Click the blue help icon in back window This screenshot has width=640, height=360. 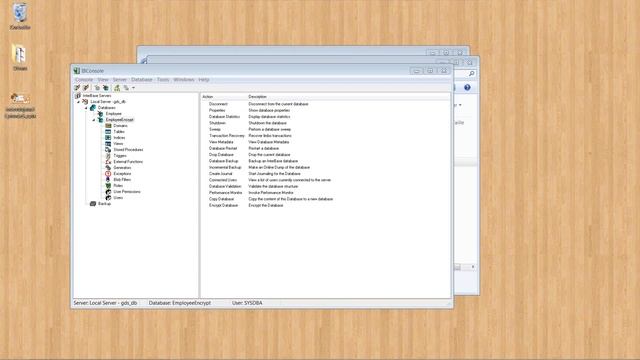467,87
